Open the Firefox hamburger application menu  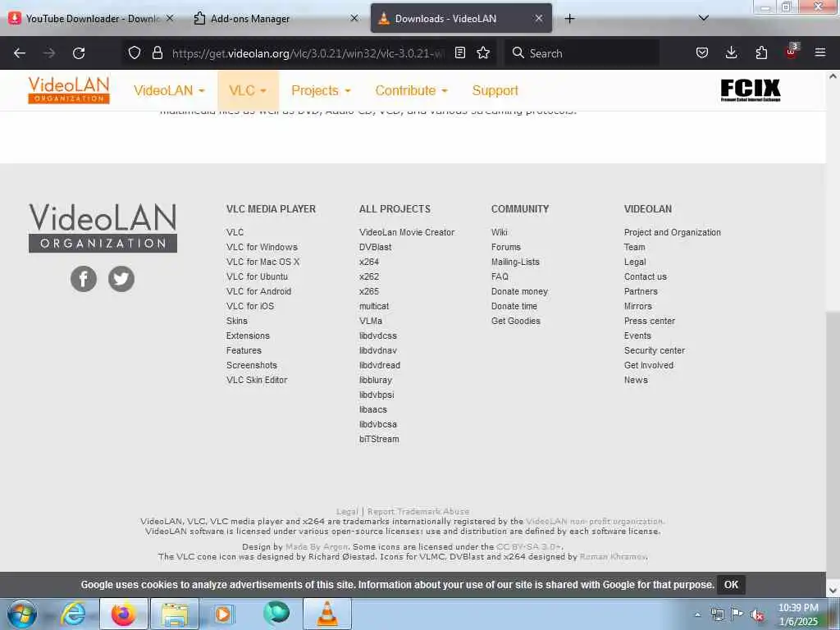tap(819, 52)
